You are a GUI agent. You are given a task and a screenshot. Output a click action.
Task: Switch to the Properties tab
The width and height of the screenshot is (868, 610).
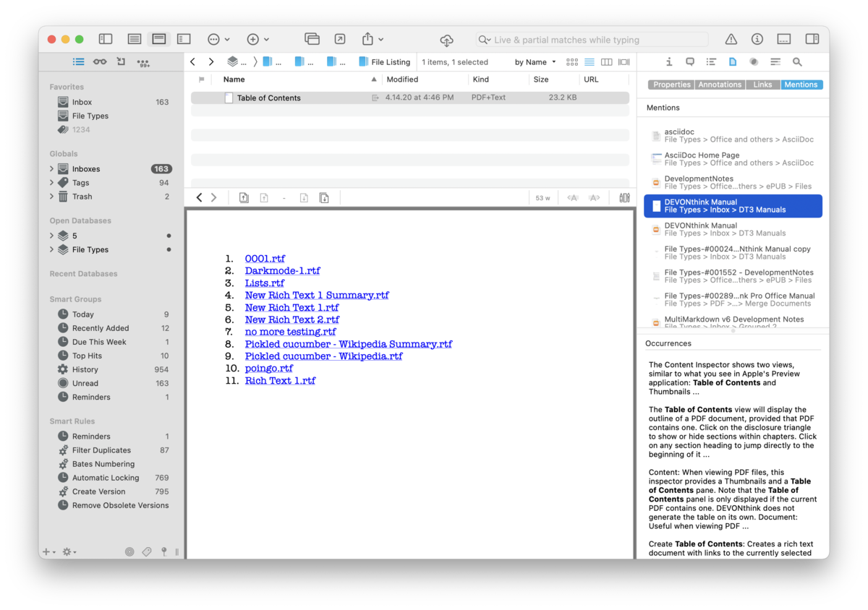tap(672, 85)
